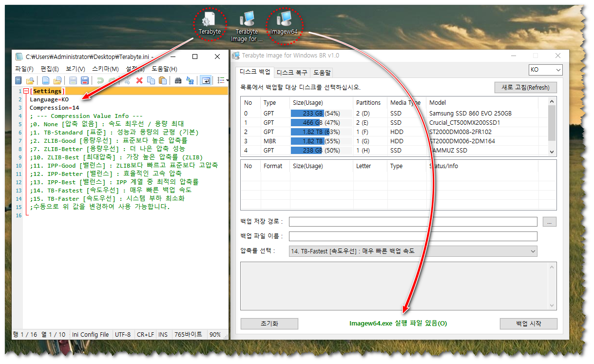
Task: Select disk row ST2000DM006-2DM164
Action: click(x=395, y=141)
